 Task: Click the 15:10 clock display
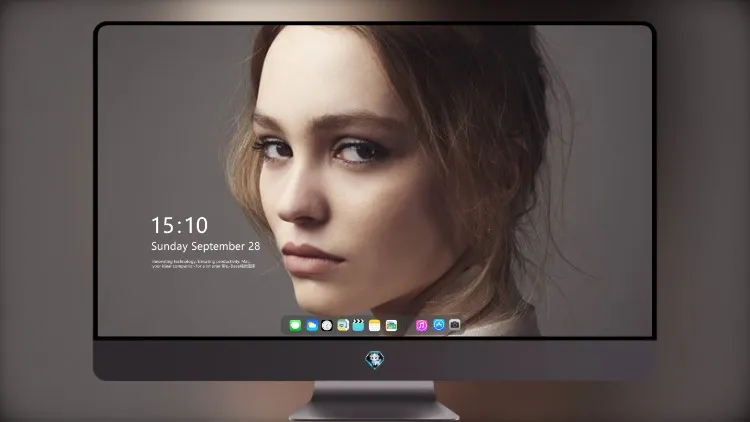(x=179, y=225)
